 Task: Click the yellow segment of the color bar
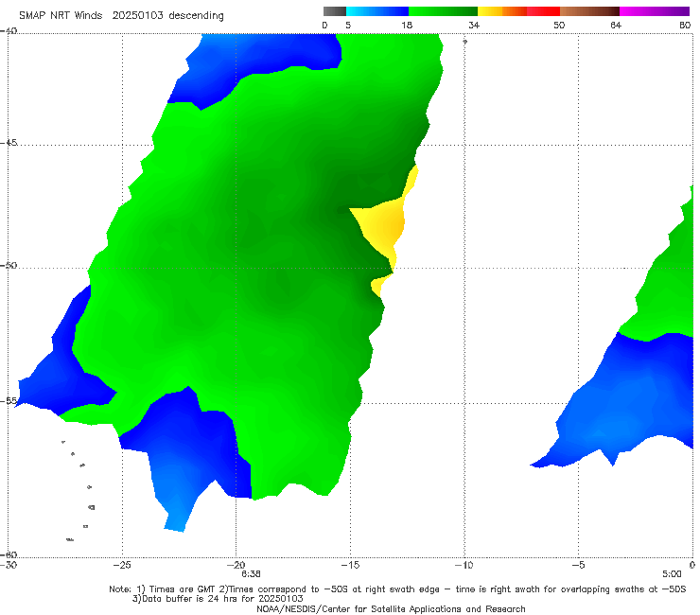490,11
